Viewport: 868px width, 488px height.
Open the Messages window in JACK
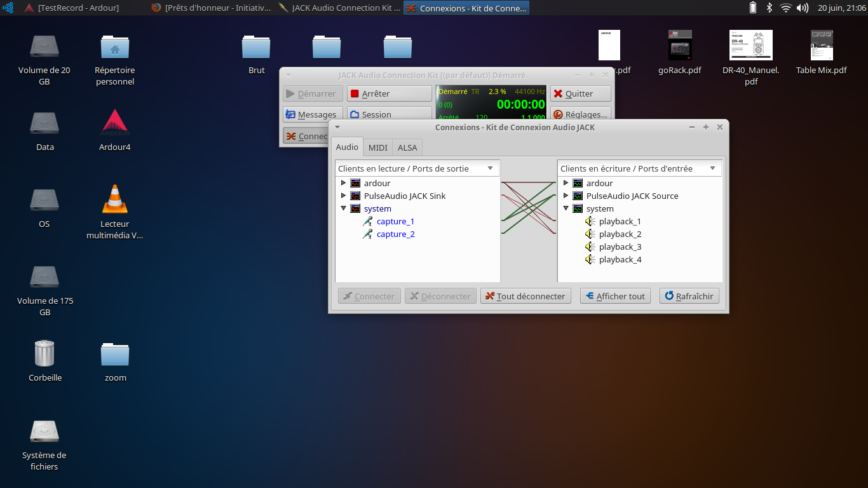point(313,114)
